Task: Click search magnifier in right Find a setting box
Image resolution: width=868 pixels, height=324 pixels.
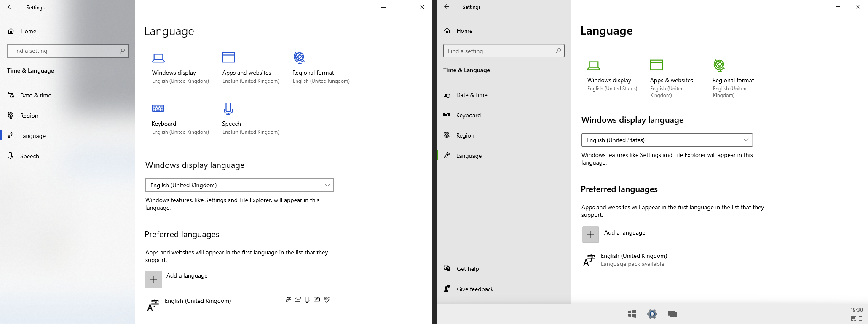Action: 558,51
